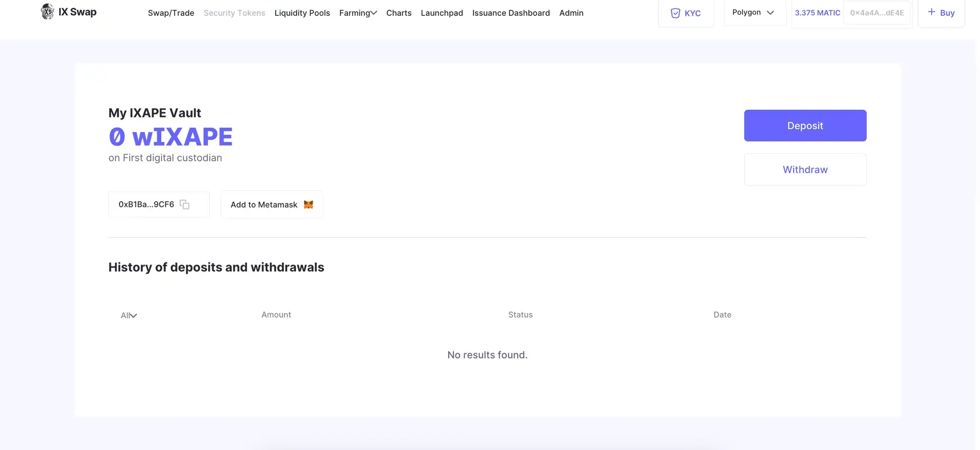Open the Issuance Dashboard
980x450 pixels.
pos(511,13)
